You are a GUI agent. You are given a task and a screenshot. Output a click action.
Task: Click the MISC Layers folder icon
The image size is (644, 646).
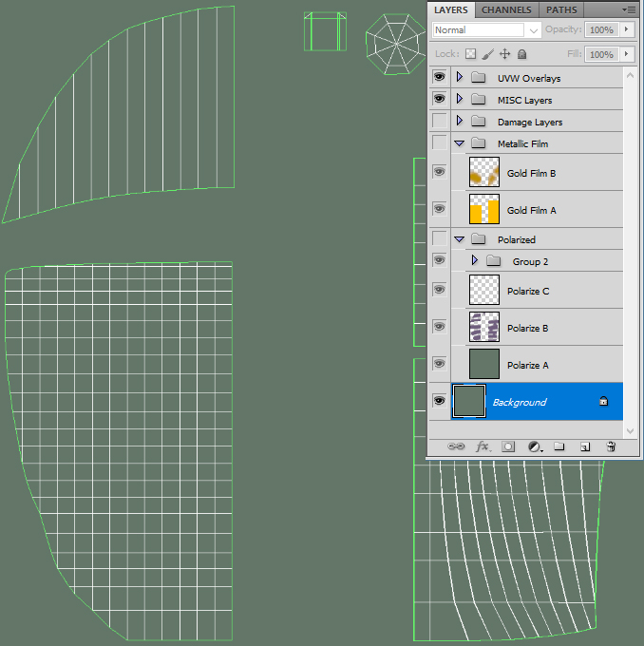[x=479, y=100]
